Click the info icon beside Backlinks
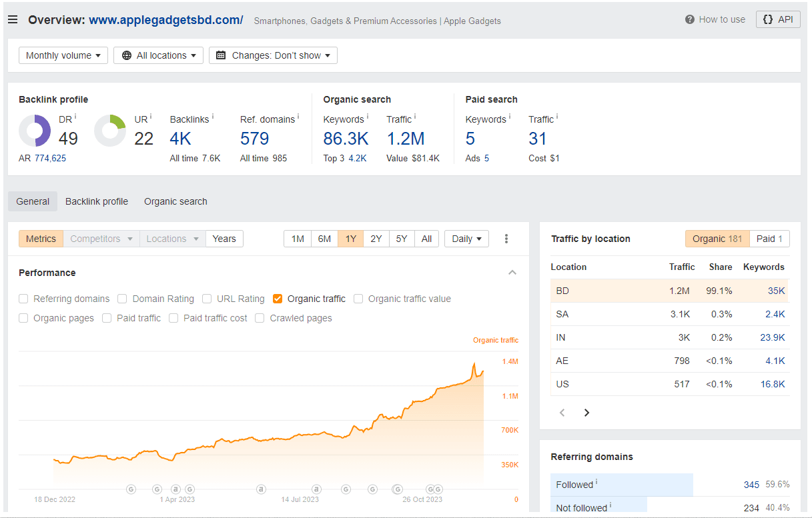Screen dimensions: 812x518 (x=213, y=117)
